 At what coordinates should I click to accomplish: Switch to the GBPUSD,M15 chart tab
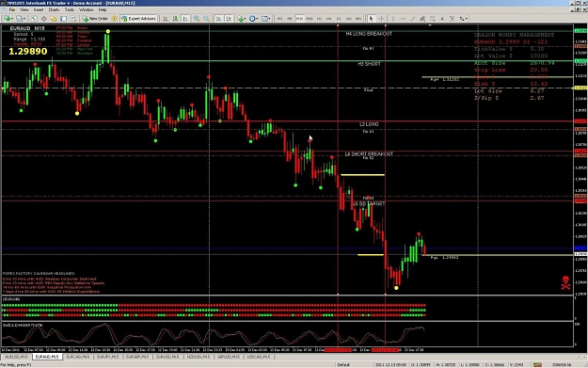pyautogui.click(x=229, y=357)
